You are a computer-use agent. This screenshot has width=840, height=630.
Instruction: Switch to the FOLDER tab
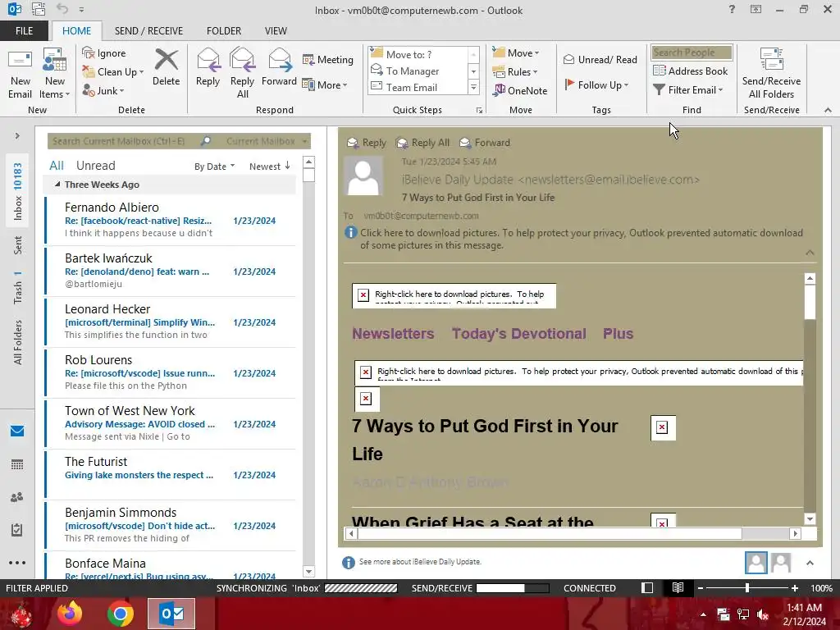(x=224, y=31)
